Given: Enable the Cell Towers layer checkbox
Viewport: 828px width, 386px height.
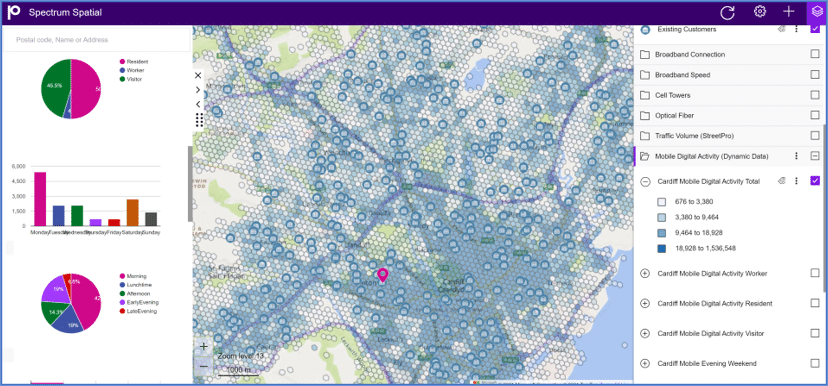Looking at the screenshot, I should pyautogui.click(x=815, y=95).
